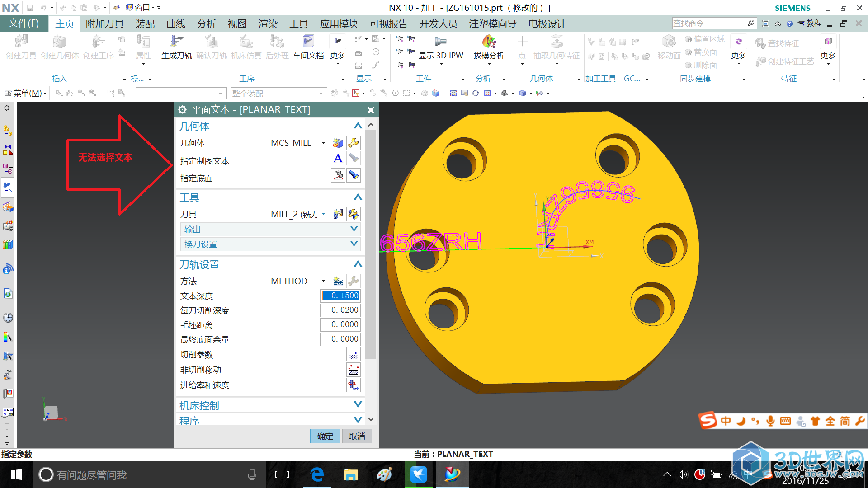Switch to the Home (主页) tab
Viewport: 868px width, 488px height.
click(64, 23)
